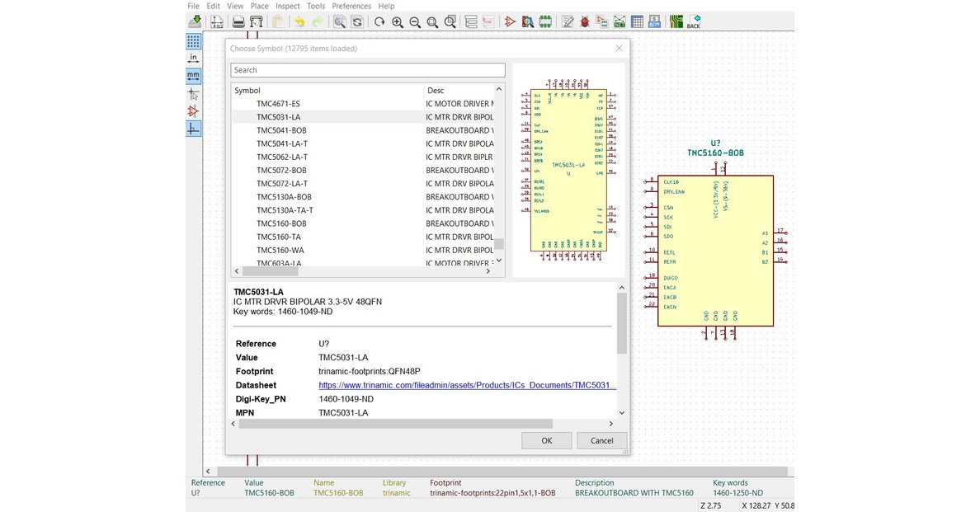Open the Preferences menu
This screenshot has height=512, width=980.
tap(351, 6)
